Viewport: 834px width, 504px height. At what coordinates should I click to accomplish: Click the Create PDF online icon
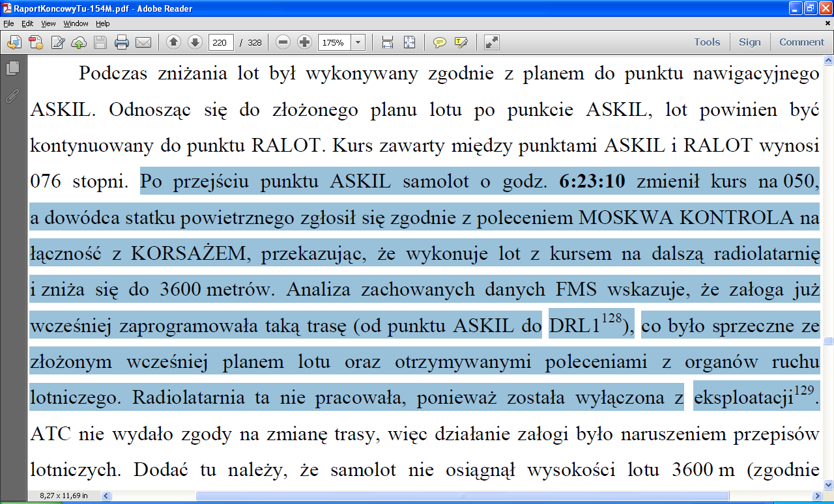tap(36, 42)
